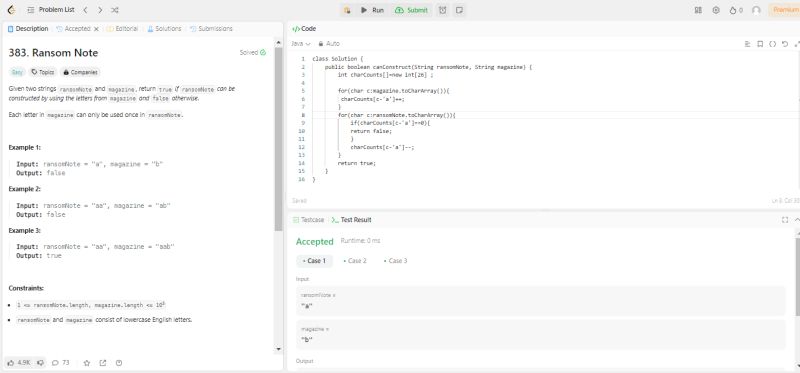
Task: Select Case 2 test result
Action: tap(355, 261)
